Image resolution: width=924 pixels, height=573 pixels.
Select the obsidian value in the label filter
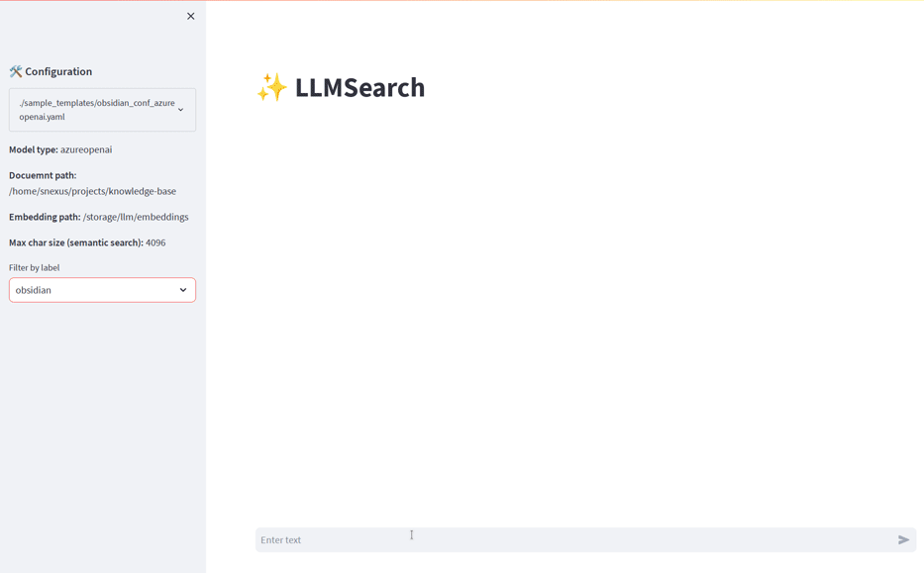33,289
